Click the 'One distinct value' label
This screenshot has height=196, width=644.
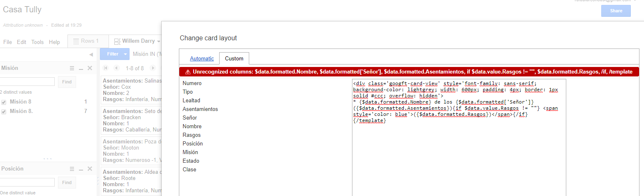click(18, 193)
